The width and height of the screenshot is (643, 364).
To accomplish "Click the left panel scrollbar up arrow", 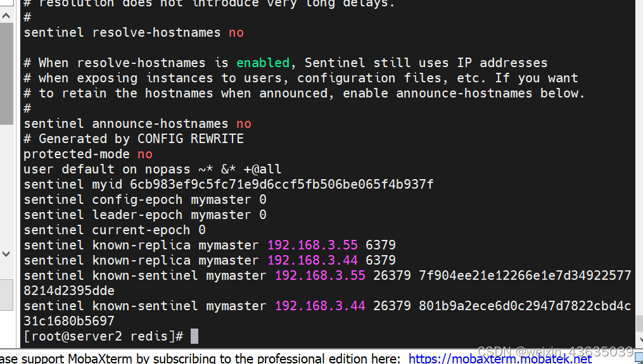I will (6, 16).
